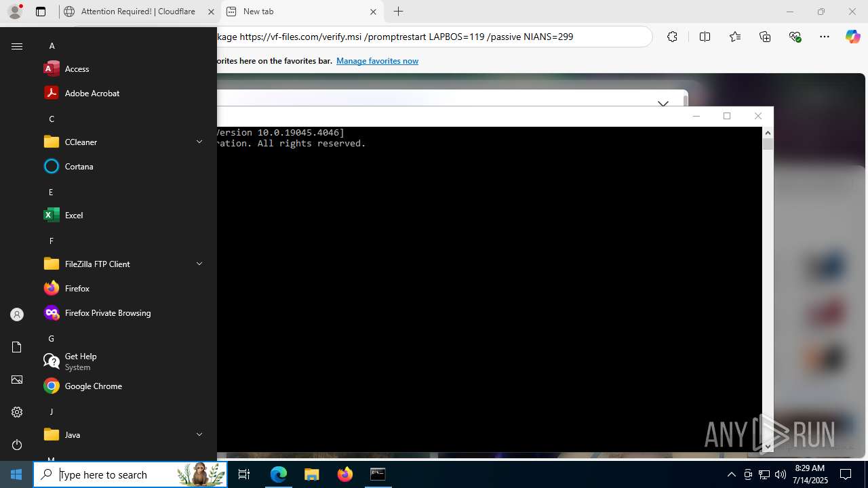Open Edge profile icon

(x=15, y=12)
